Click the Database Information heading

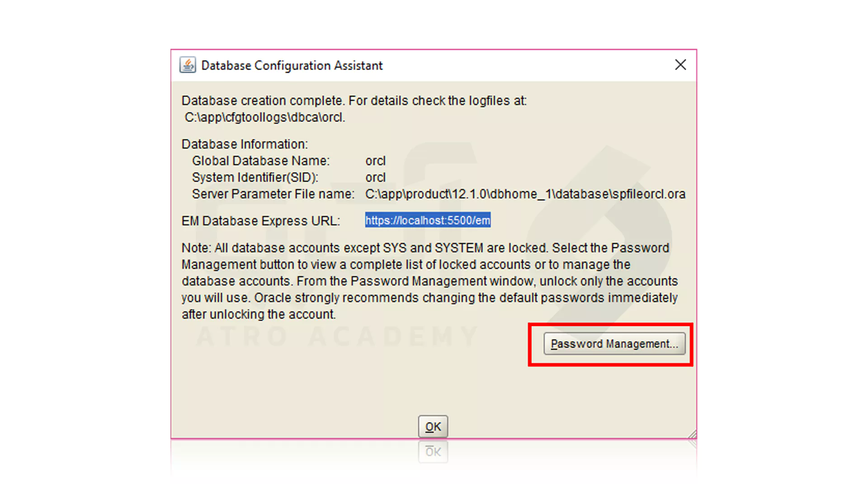pyautogui.click(x=245, y=144)
